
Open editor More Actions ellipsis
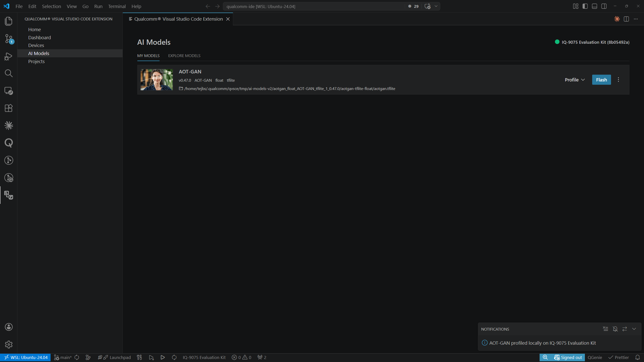636,19
